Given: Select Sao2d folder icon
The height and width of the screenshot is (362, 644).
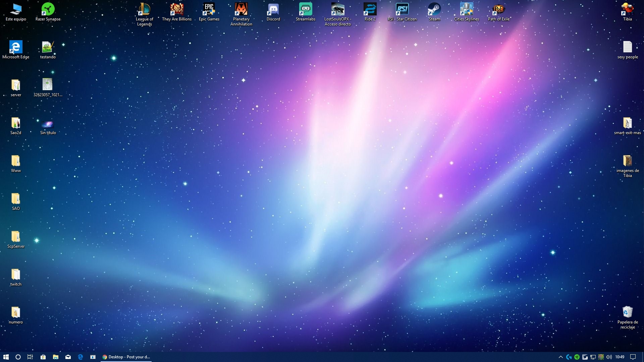Looking at the screenshot, I should pos(16,126).
